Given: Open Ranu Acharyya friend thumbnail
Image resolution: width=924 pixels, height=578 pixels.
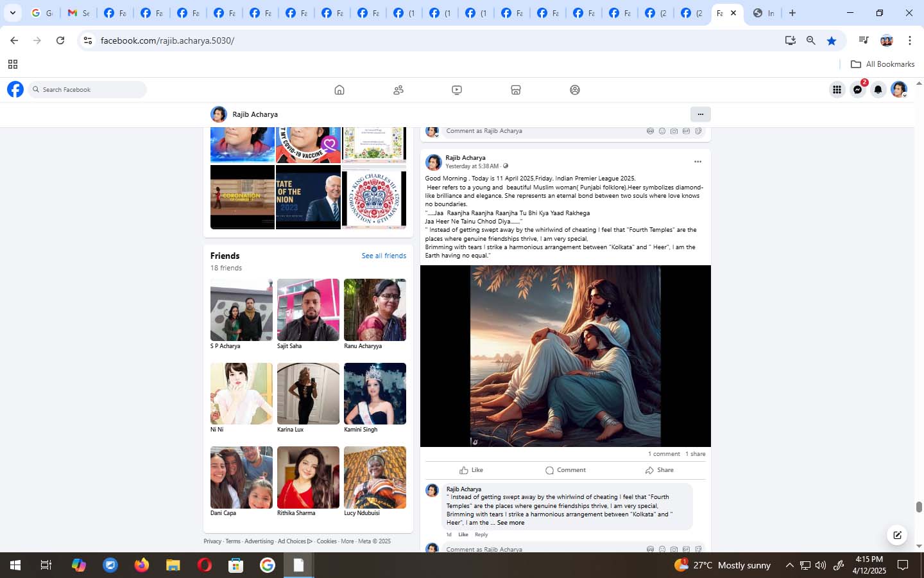Looking at the screenshot, I should 375,310.
